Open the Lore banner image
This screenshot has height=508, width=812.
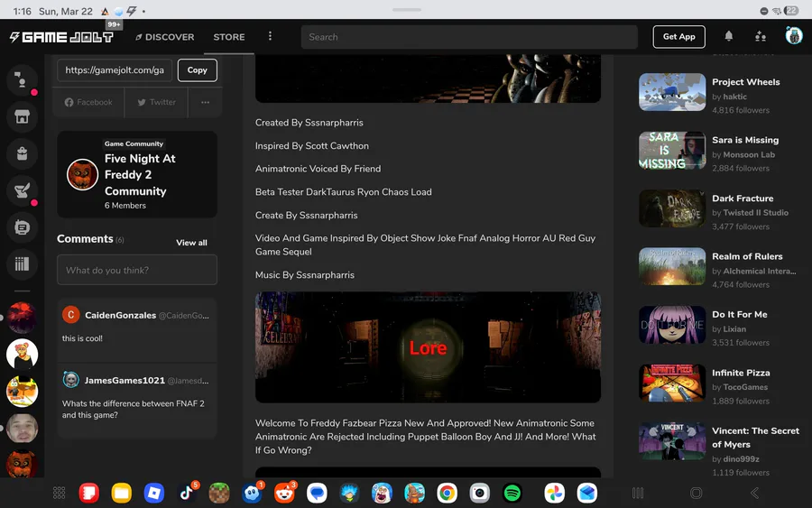tap(428, 347)
